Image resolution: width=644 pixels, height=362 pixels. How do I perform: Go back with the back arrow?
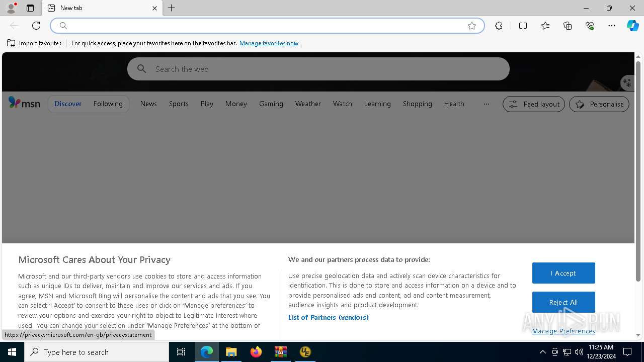14,26
